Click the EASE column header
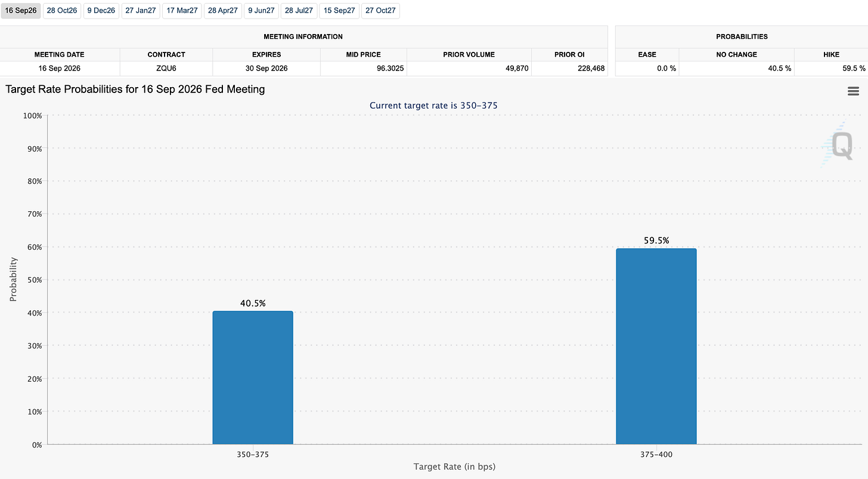Viewport: 868px width, 479px height. pos(647,54)
